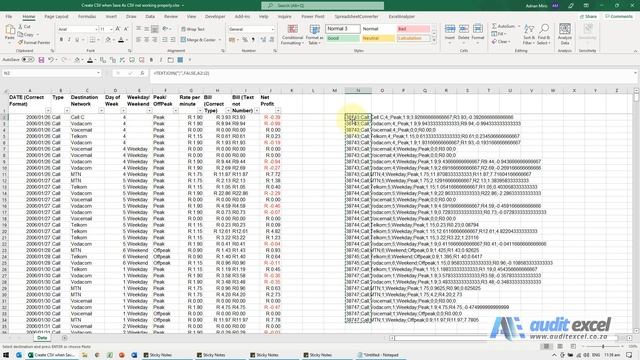Open Conditional Formatting menu
This screenshot has height=360, width=640.
point(292,34)
